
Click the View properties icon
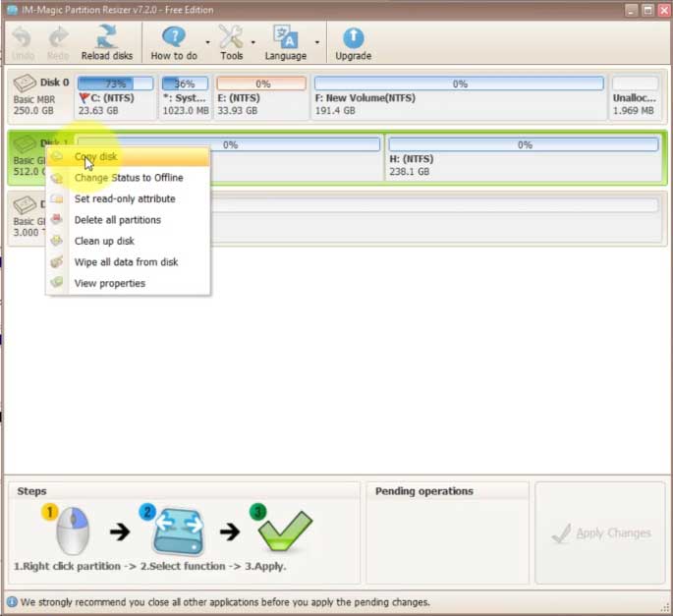[57, 283]
